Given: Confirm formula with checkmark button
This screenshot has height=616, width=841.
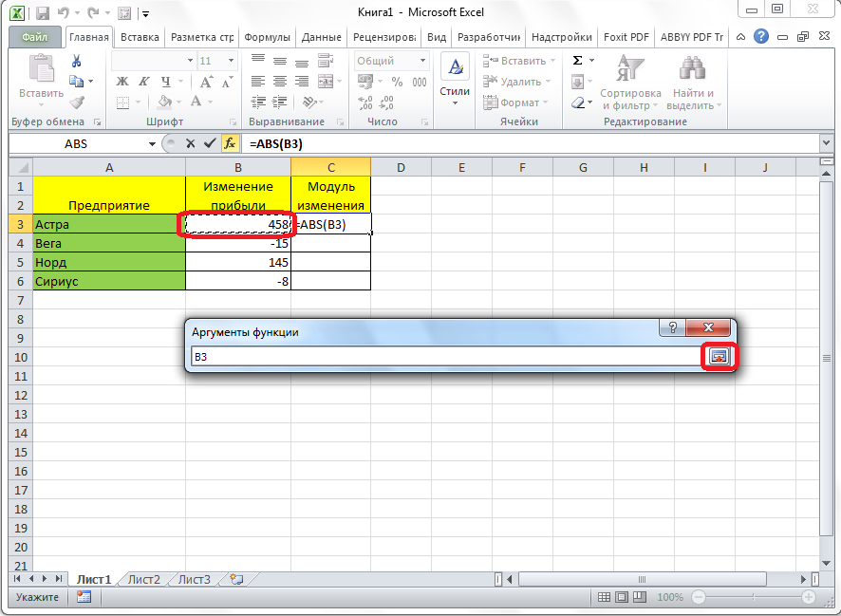Looking at the screenshot, I should (210, 143).
